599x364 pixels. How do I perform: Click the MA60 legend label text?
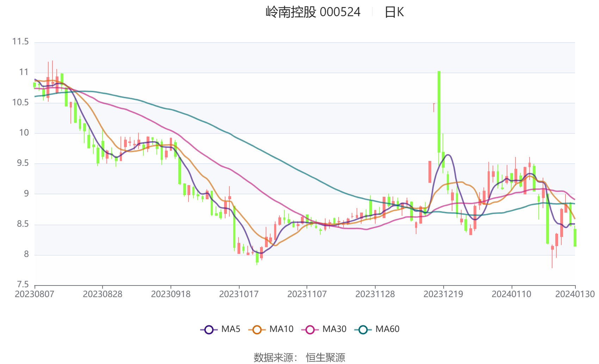pyautogui.click(x=387, y=329)
